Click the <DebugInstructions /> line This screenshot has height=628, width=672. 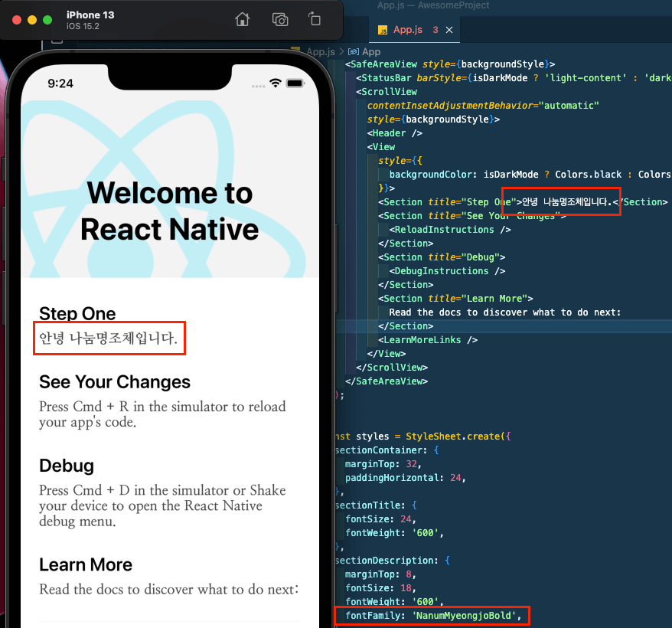tap(447, 271)
